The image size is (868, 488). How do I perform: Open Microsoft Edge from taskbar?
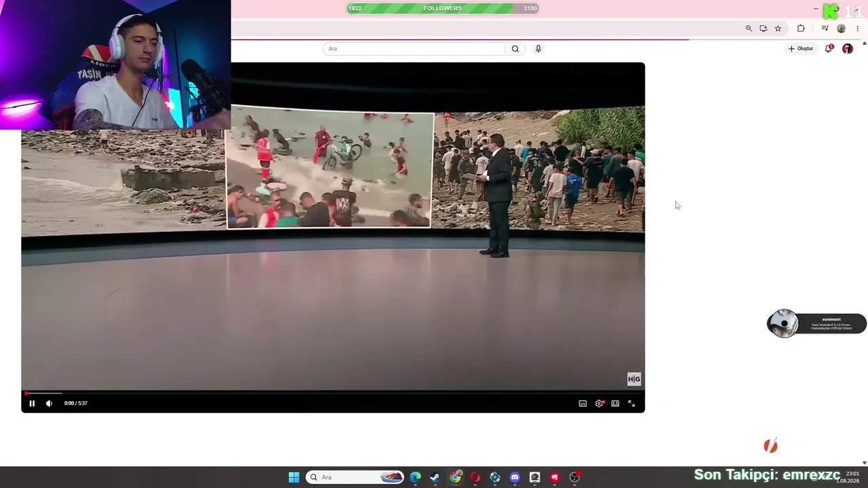[415, 477]
